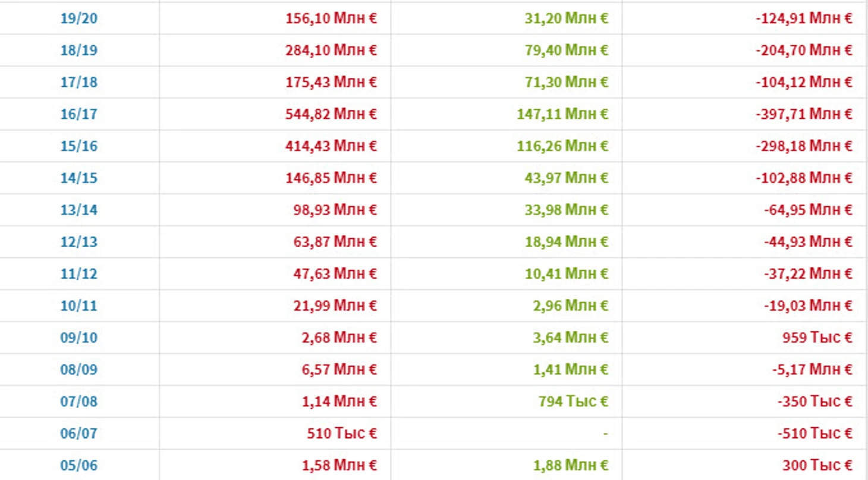Open the 15/16 season link
The height and width of the screenshot is (480, 868).
tap(78, 146)
